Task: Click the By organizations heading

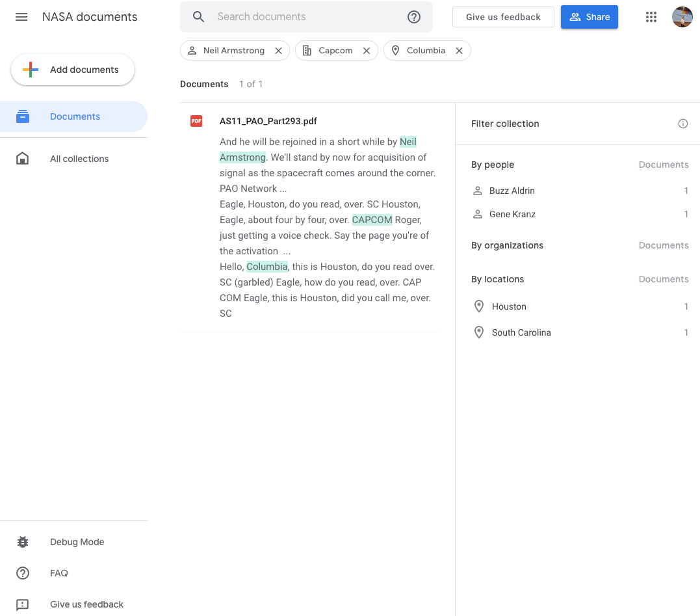Action: (x=507, y=245)
